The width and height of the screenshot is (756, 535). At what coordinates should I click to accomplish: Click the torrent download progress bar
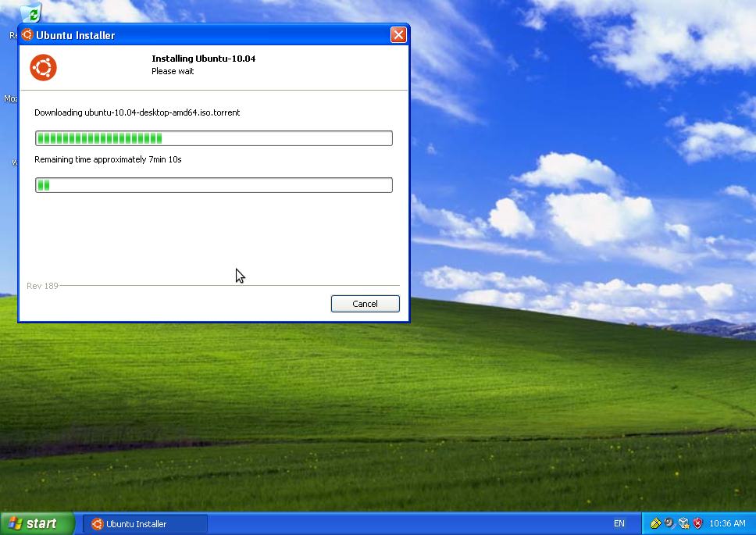[x=213, y=137]
